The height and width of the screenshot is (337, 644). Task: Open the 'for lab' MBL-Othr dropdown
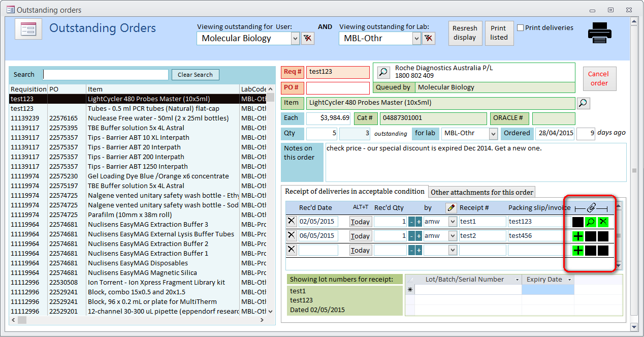click(x=493, y=134)
